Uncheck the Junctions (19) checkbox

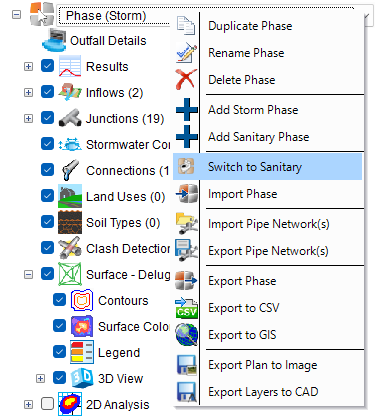click(47, 118)
